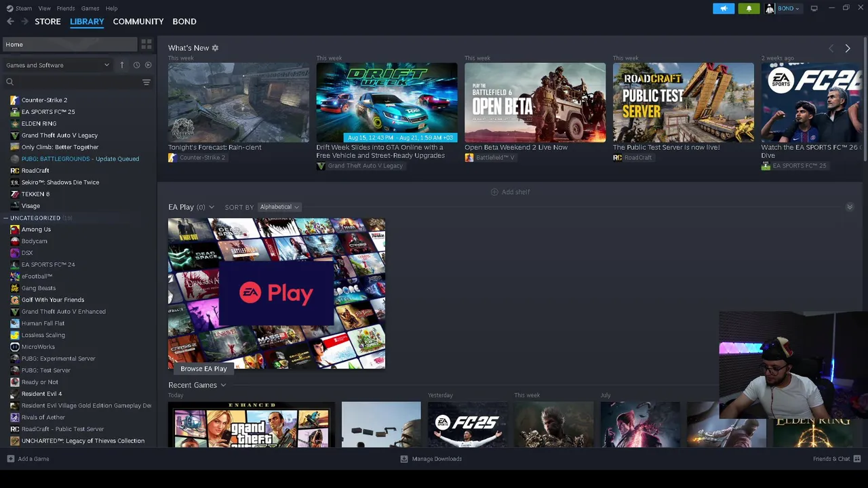Viewport: 868px width, 488px height.
Task: Click the library search magnifier icon
Action: [x=10, y=82]
